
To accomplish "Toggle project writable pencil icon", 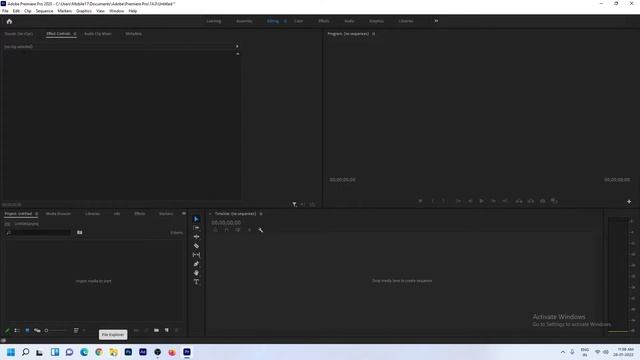I will [7, 331].
